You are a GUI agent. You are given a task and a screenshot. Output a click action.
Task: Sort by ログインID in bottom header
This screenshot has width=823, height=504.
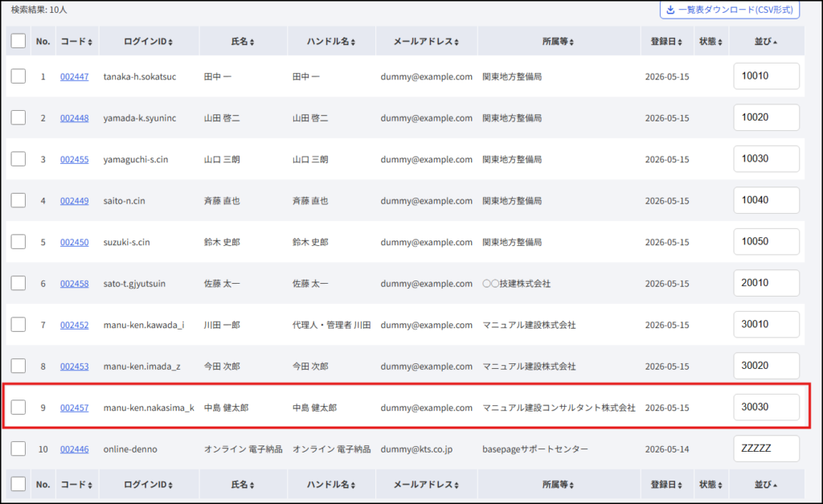pos(148,485)
